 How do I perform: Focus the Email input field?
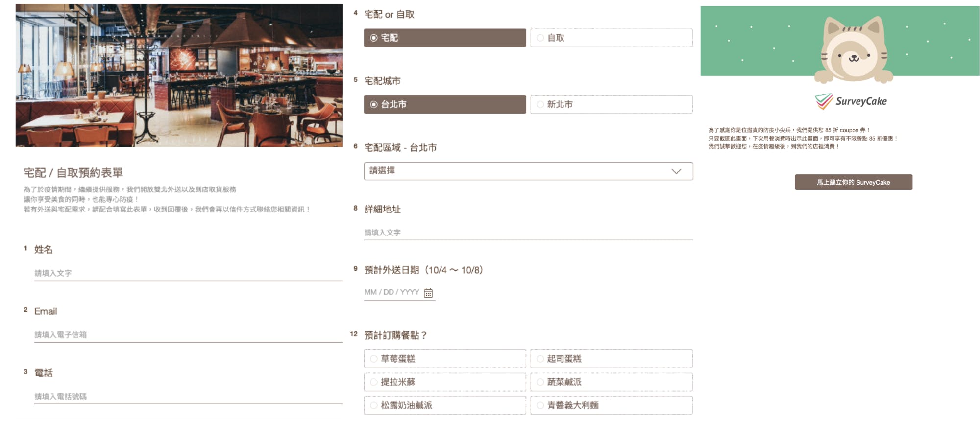click(188, 335)
